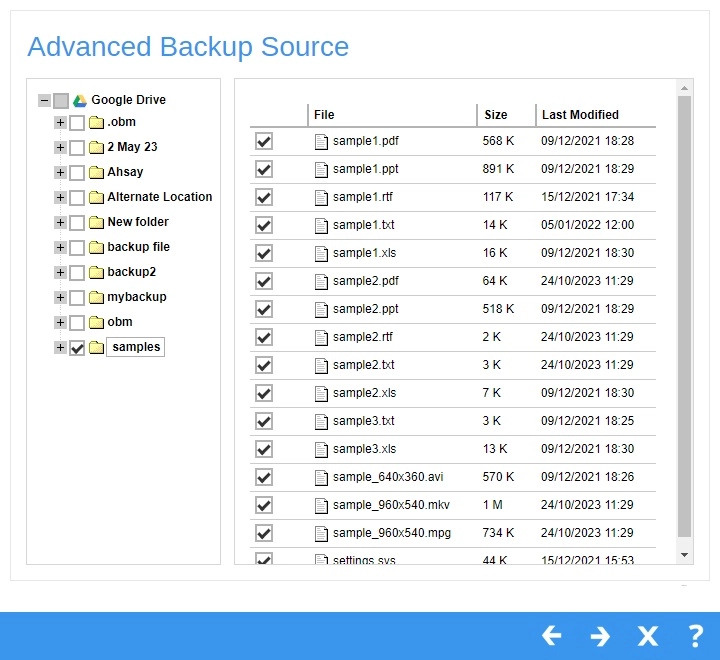Image resolution: width=720 pixels, height=660 pixels.
Task: Click the file icon of sample2.rtf
Action: click(x=321, y=338)
